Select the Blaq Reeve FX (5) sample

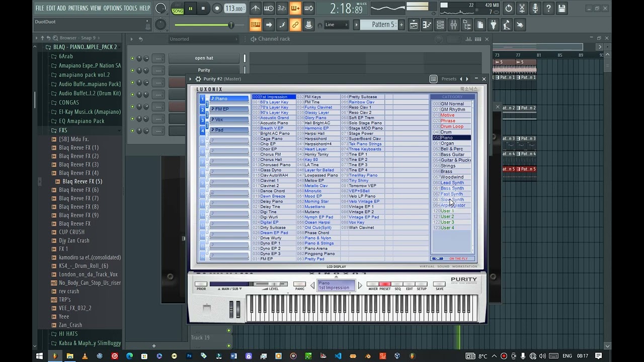(x=82, y=182)
